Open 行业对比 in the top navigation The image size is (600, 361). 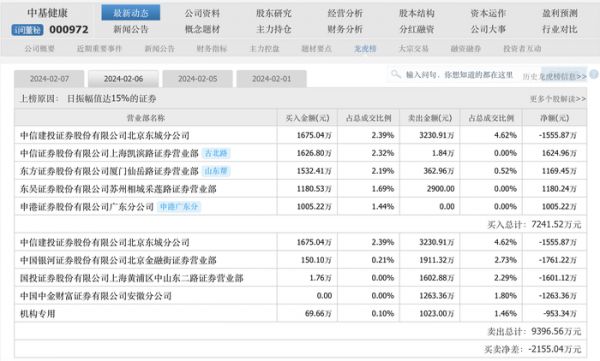559,29
